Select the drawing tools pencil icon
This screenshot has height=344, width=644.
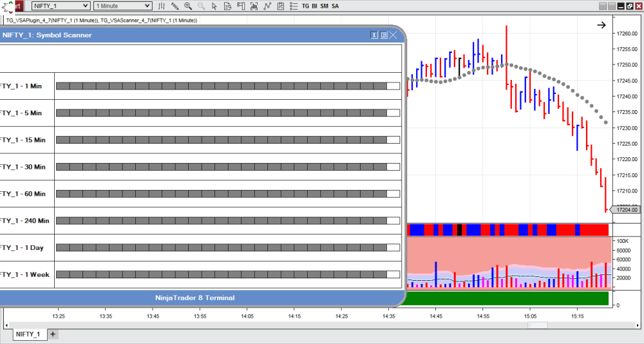pos(175,6)
